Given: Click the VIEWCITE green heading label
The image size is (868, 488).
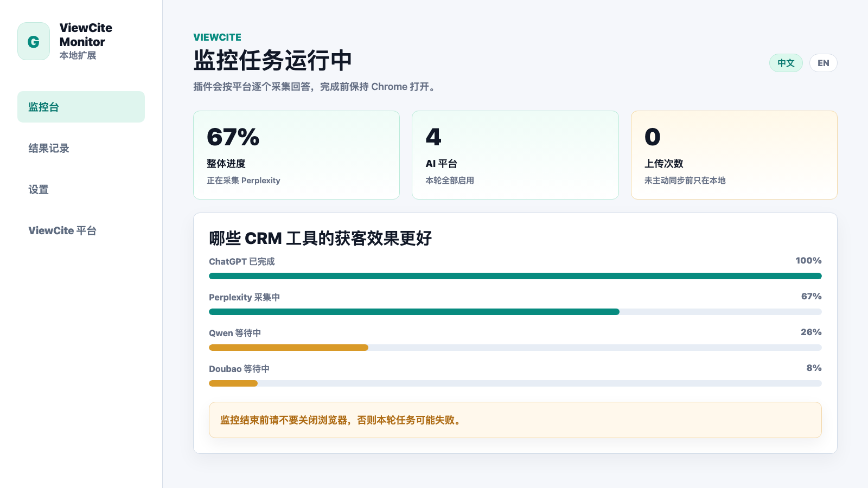Looking at the screenshot, I should pyautogui.click(x=217, y=37).
